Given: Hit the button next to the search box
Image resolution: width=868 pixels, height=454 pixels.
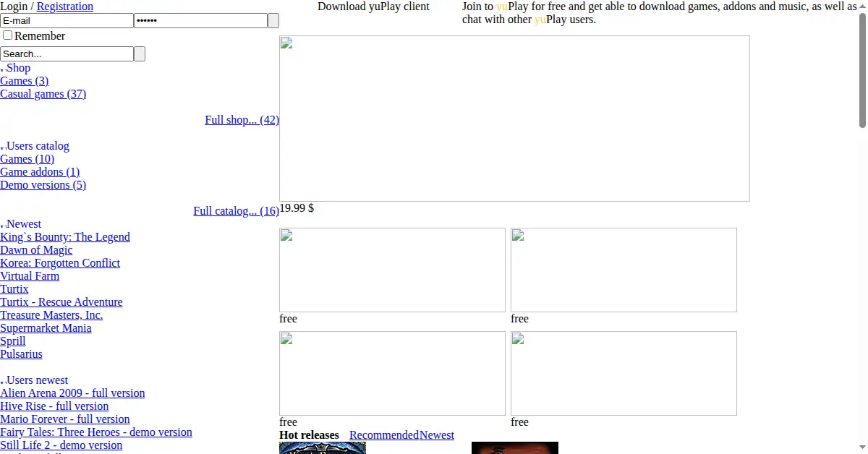Looking at the screenshot, I should point(140,54).
